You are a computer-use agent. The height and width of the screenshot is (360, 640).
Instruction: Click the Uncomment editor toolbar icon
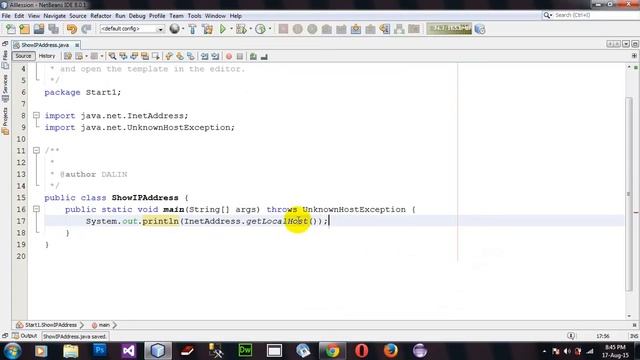pyautogui.click(x=264, y=56)
